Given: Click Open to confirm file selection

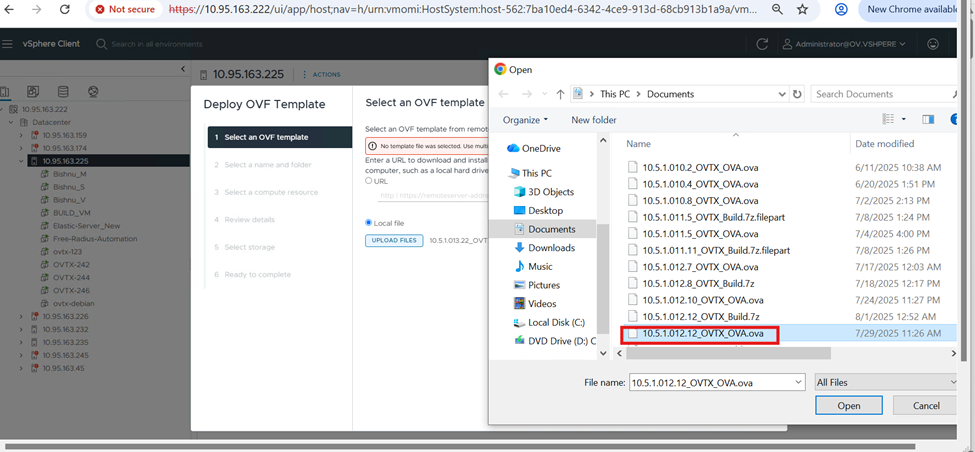Looking at the screenshot, I should click(848, 406).
